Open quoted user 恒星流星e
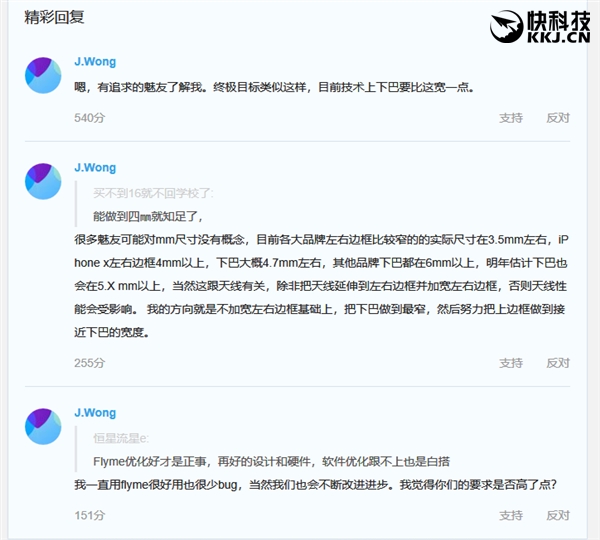 coord(121,438)
